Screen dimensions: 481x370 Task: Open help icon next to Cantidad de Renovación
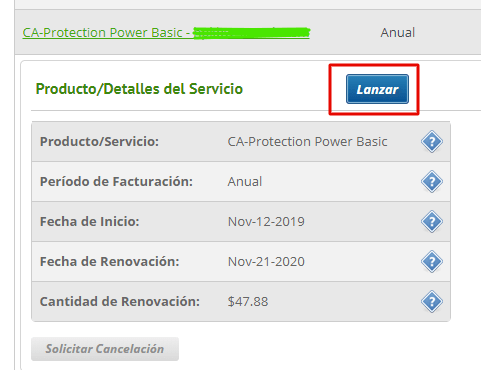[432, 302]
